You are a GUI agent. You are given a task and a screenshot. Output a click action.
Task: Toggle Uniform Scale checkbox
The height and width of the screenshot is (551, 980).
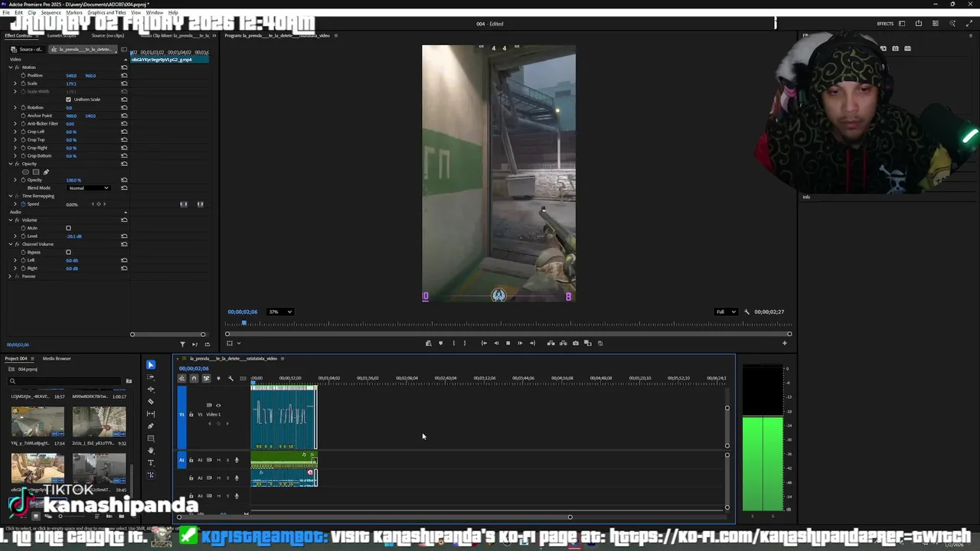pyautogui.click(x=68, y=99)
